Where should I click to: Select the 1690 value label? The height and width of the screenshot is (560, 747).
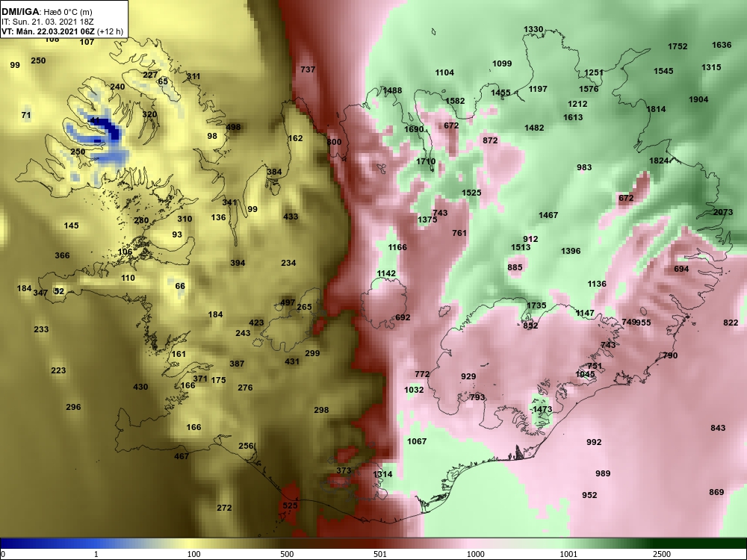[414, 129]
